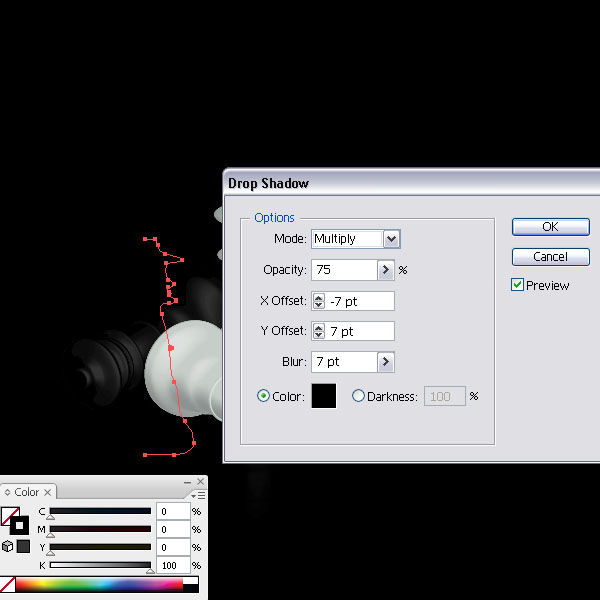Click the large red path anchor point
This screenshot has height=600, width=600.
pyautogui.click(x=171, y=348)
